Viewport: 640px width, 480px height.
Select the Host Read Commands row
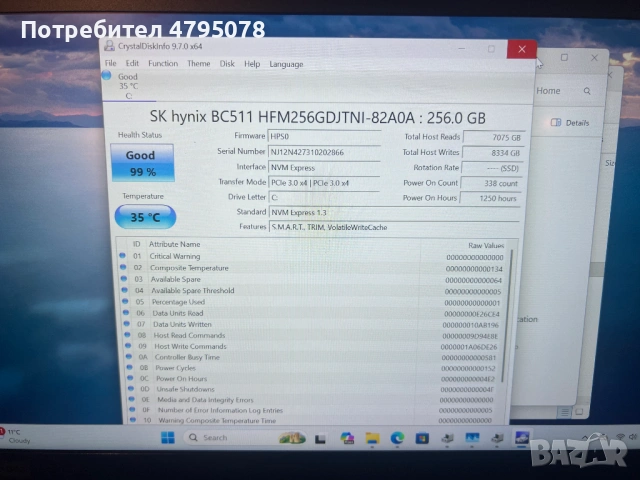coord(312,336)
